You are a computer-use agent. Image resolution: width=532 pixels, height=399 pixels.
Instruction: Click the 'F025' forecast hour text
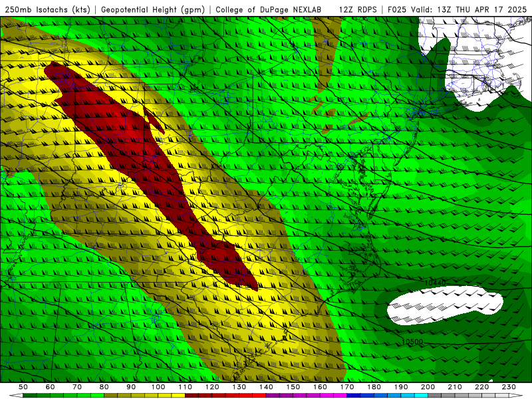click(397, 10)
